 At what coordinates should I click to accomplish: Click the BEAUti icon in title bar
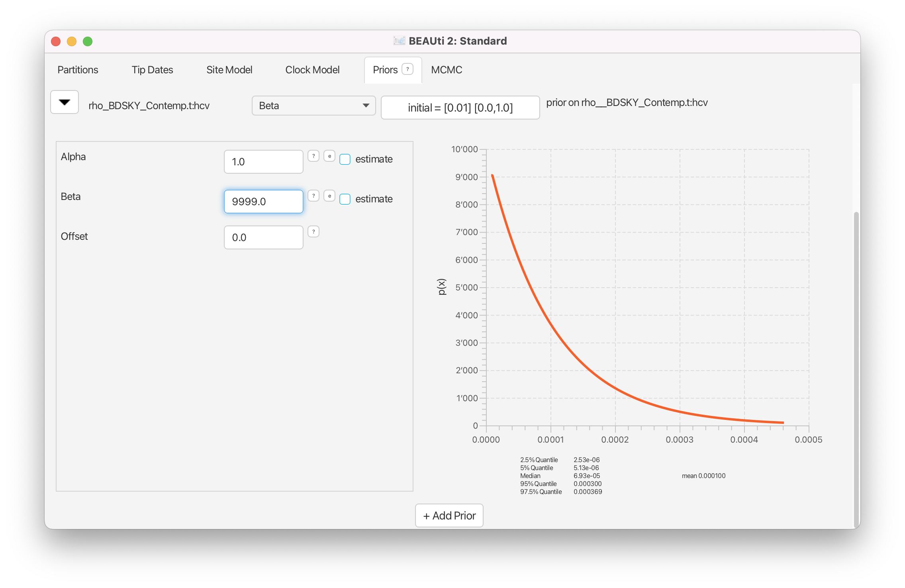point(399,41)
